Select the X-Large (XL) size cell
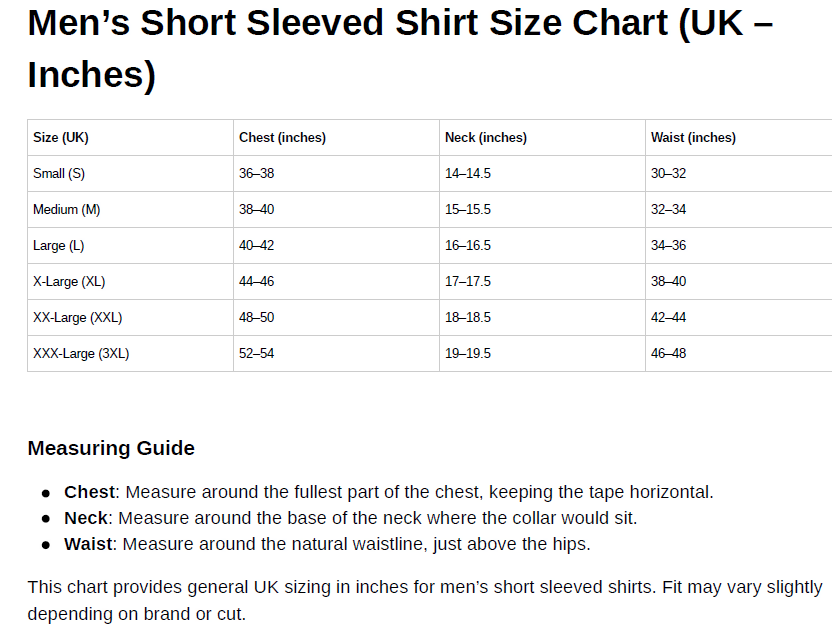The width and height of the screenshot is (832, 636). (x=69, y=282)
